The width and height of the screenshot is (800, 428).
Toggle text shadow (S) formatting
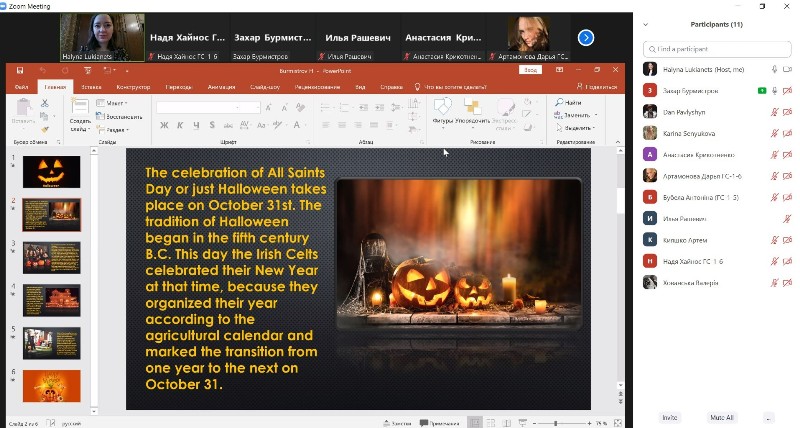[212, 125]
